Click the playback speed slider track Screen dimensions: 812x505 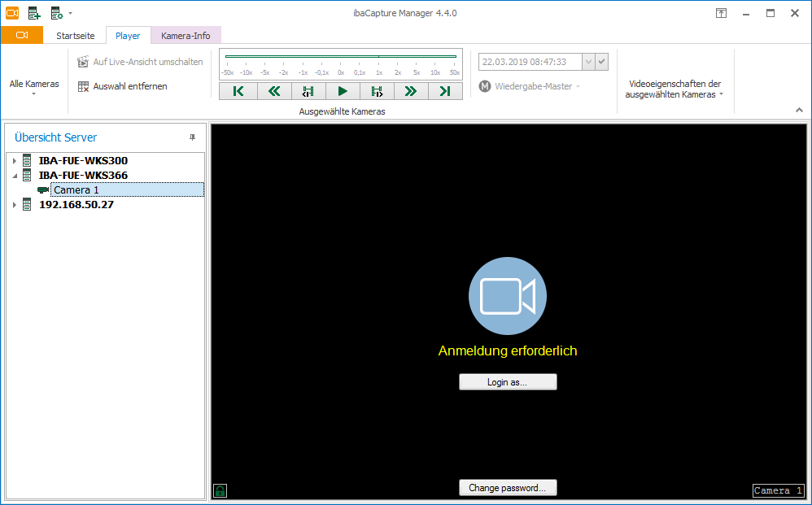click(x=341, y=57)
